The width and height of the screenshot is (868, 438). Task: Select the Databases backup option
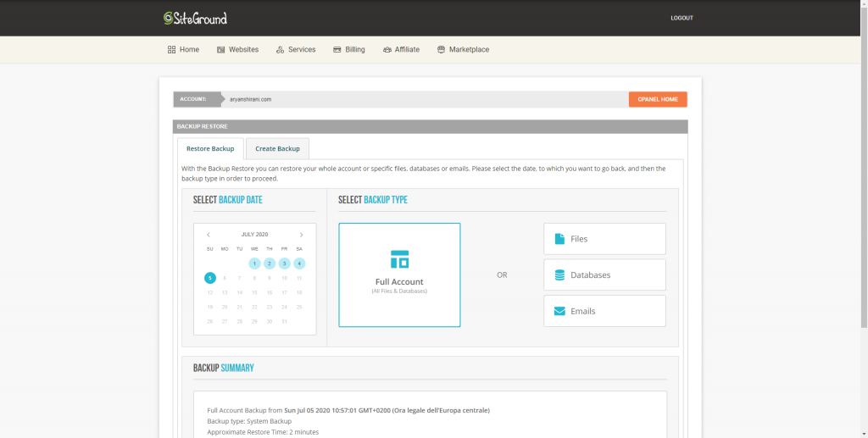tap(604, 275)
